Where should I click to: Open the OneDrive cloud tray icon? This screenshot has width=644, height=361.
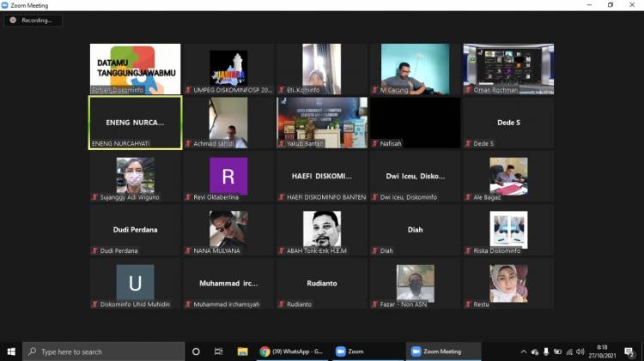click(534, 352)
